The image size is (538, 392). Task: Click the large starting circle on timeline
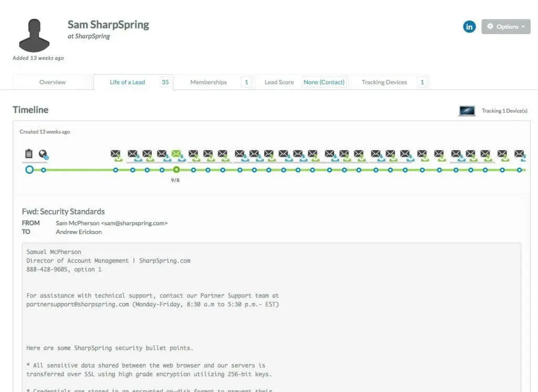29,170
